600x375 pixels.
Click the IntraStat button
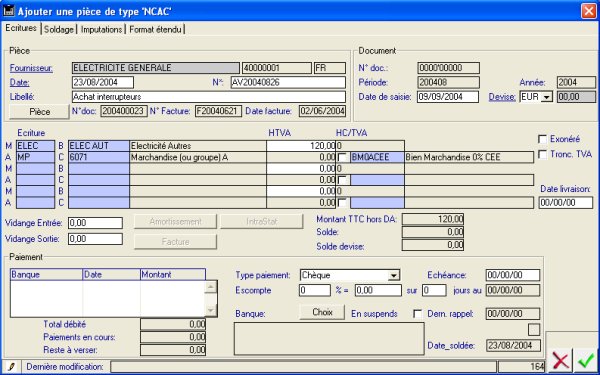[x=262, y=222]
